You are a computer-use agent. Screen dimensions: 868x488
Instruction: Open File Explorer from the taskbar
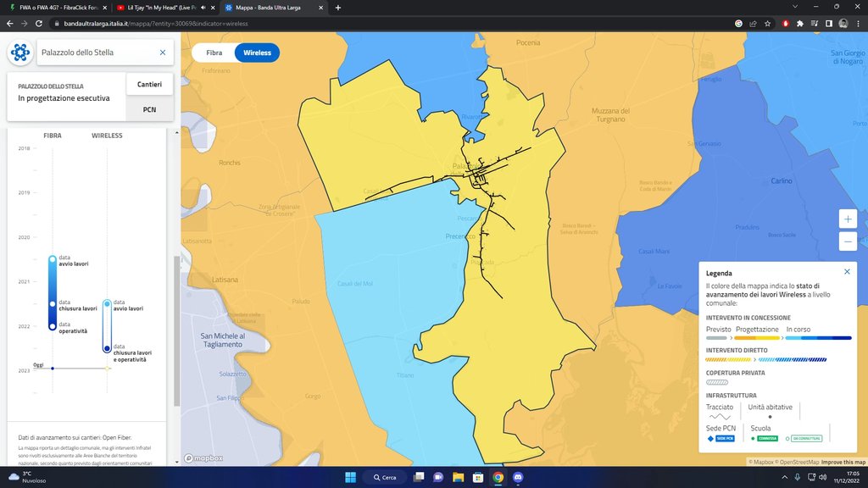pyautogui.click(x=459, y=477)
